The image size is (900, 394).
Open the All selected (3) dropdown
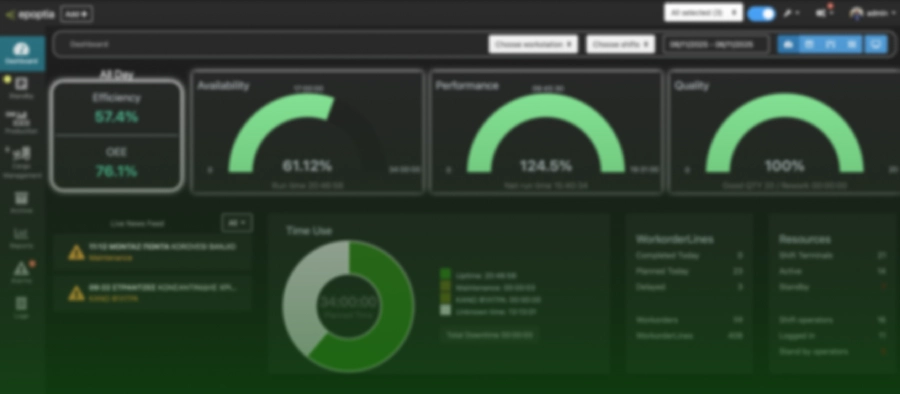(704, 13)
